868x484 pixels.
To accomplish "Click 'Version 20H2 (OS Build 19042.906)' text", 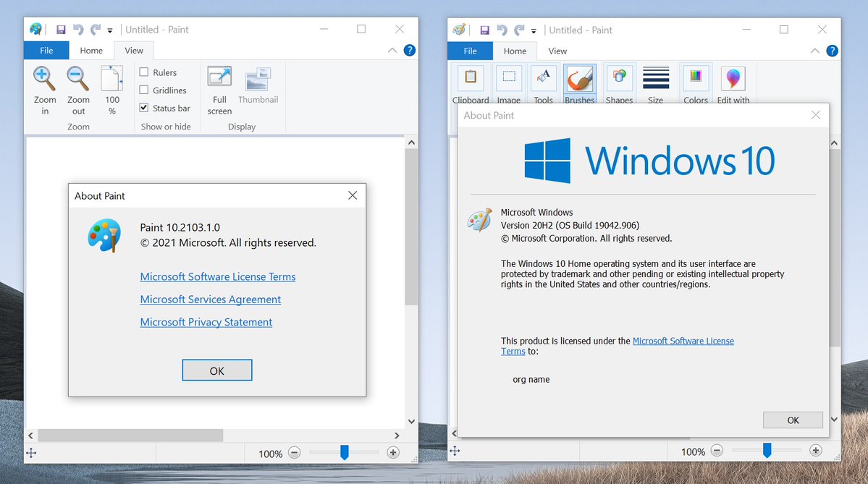I will point(570,225).
